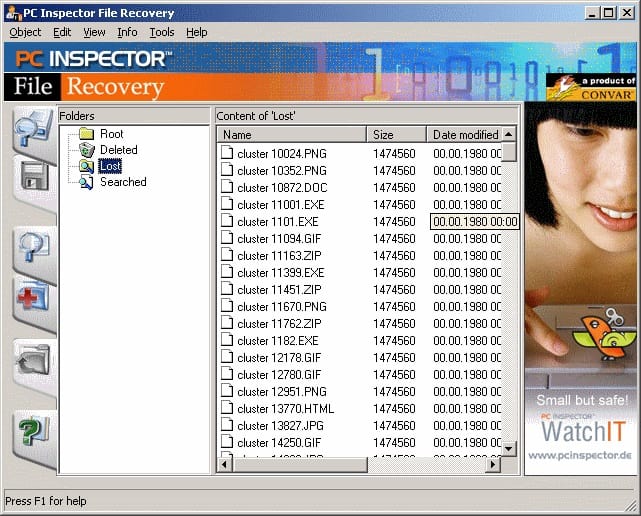Viewport: 641px width, 516px height.
Task: Click file icon of cluster 10024.PNG
Action: pos(227,153)
